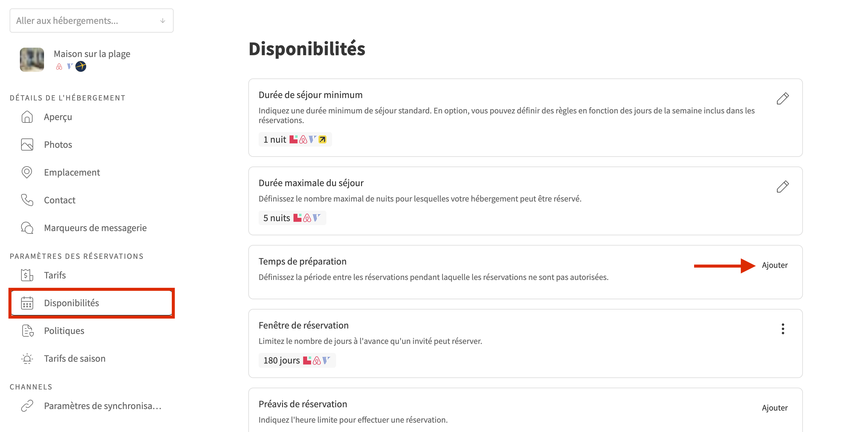Image resolution: width=868 pixels, height=432 pixels.
Task: Open the Aller aux hébergements dropdown
Action: click(x=91, y=21)
